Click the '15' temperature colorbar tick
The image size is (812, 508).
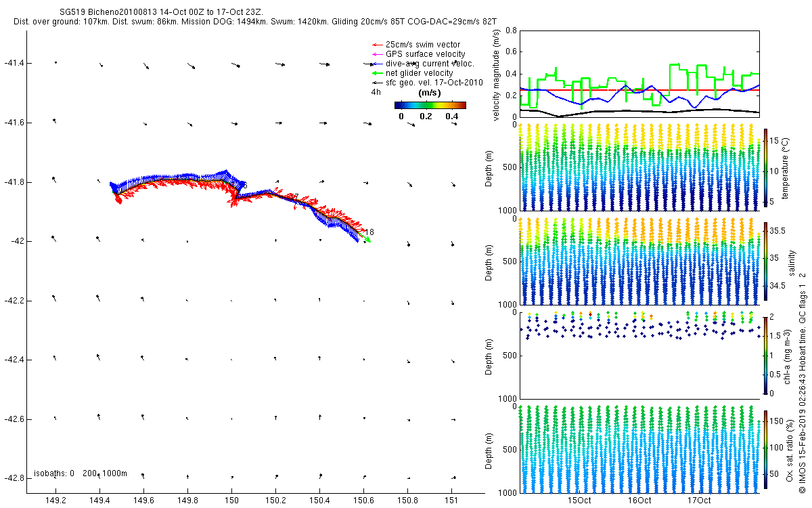[x=775, y=141]
